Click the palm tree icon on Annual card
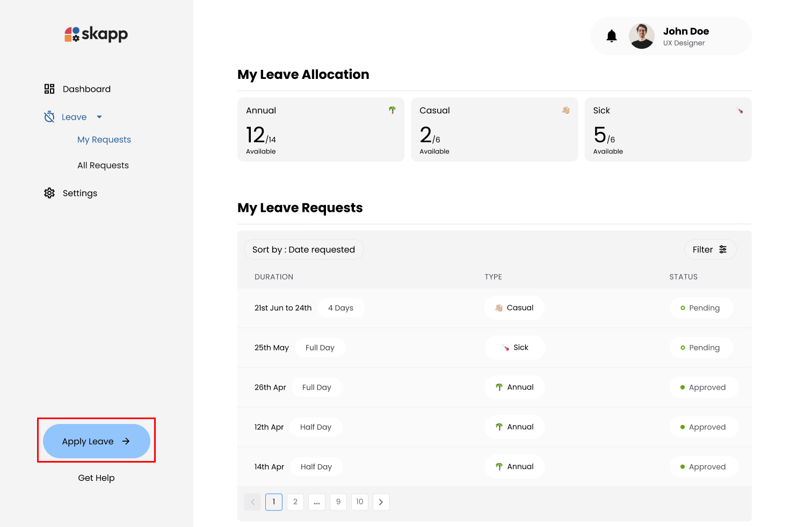Viewport: 812px width, 527px height. pyautogui.click(x=392, y=110)
